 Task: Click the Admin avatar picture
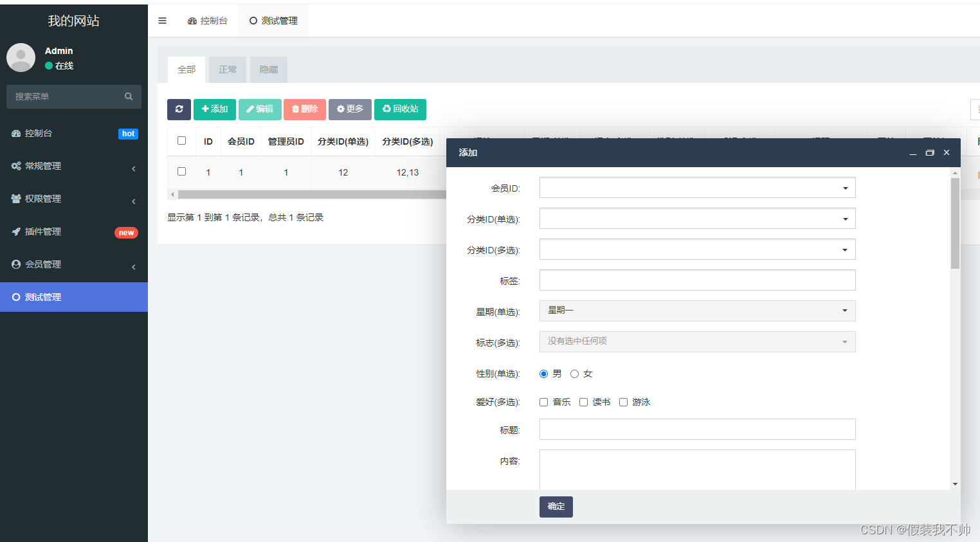coord(21,57)
